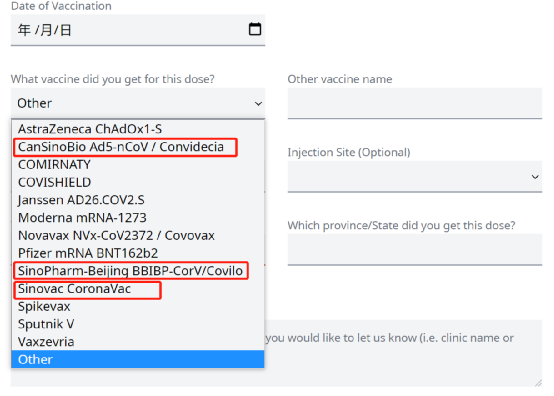Select Spikevax from the list
The height and width of the screenshot is (396, 554).
pyautogui.click(x=138, y=306)
